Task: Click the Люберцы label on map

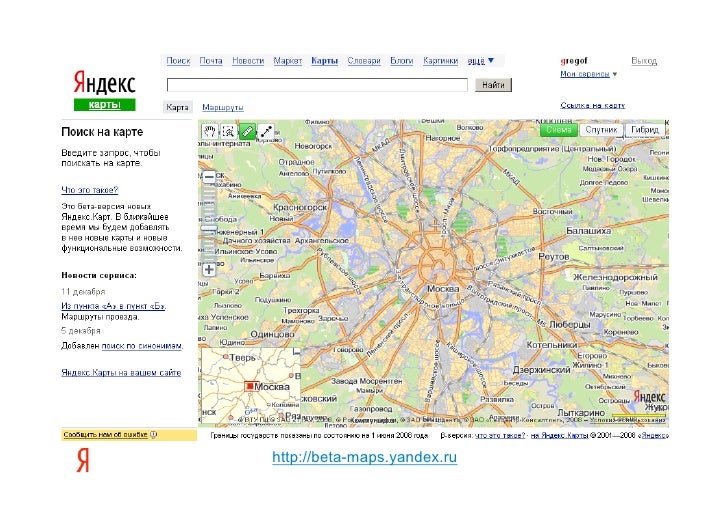Action: pos(570,325)
